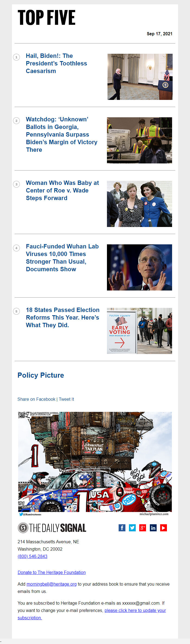
Task: Open the Facebook social icon
Action: point(122,528)
